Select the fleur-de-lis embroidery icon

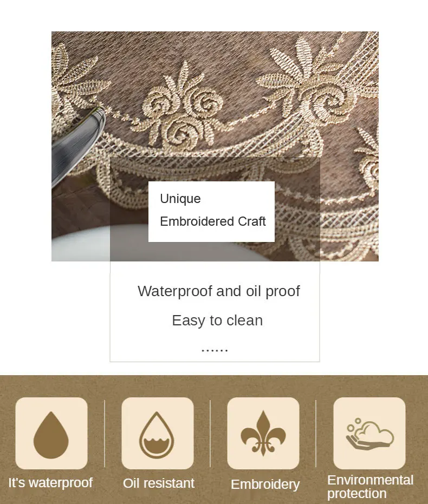point(263,433)
